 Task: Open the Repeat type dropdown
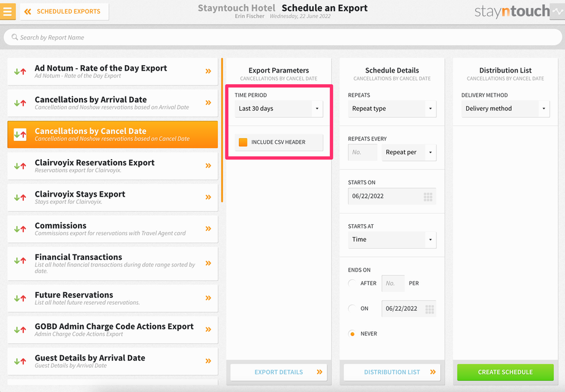tap(392, 109)
